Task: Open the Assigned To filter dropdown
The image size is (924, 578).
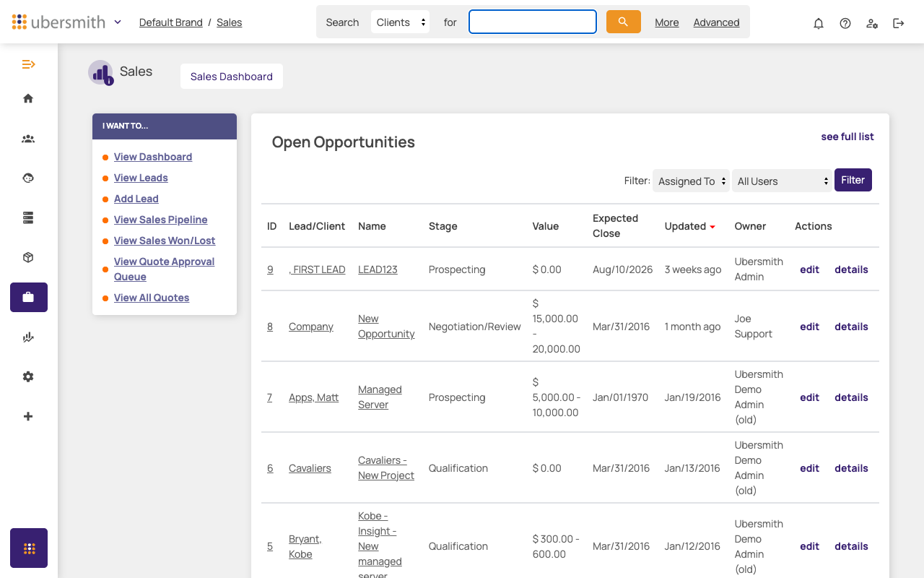Action: (691, 181)
